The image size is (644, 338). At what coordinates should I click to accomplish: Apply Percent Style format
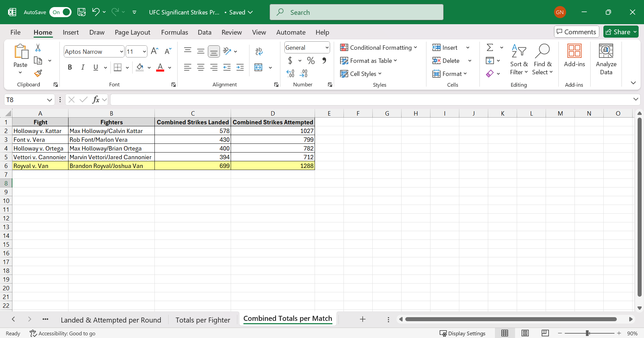click(311, 60)
